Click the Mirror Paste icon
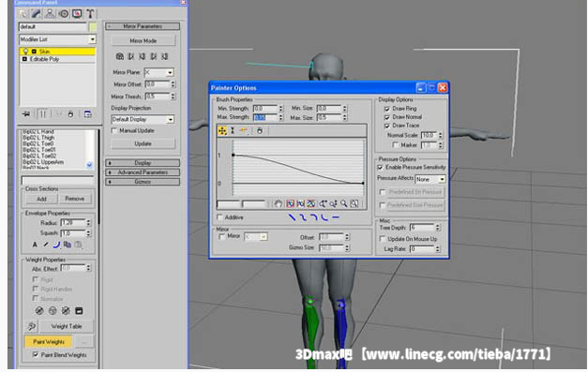 tap(120, 56)
